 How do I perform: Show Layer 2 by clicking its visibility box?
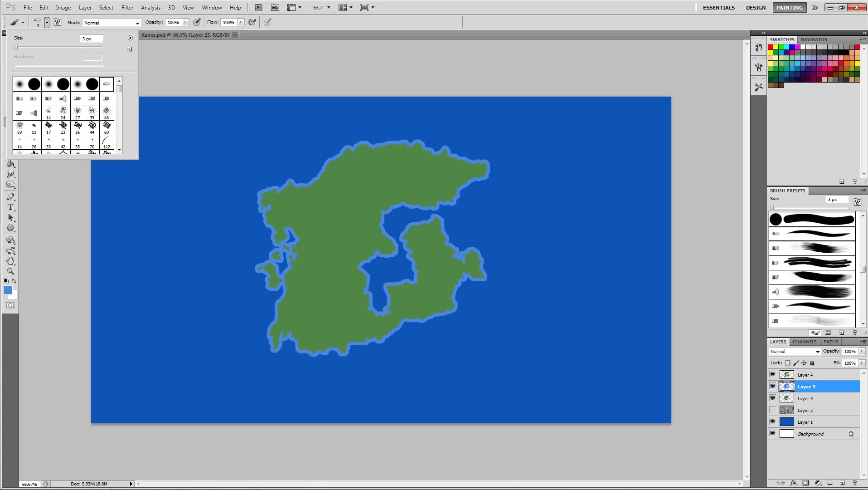[x=773, y=410]
